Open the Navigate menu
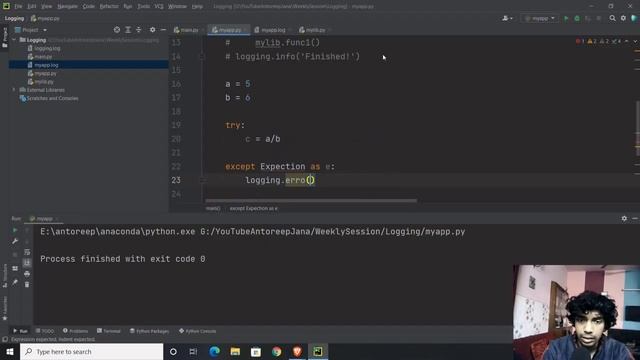640x360 pixels. point(67,7)
